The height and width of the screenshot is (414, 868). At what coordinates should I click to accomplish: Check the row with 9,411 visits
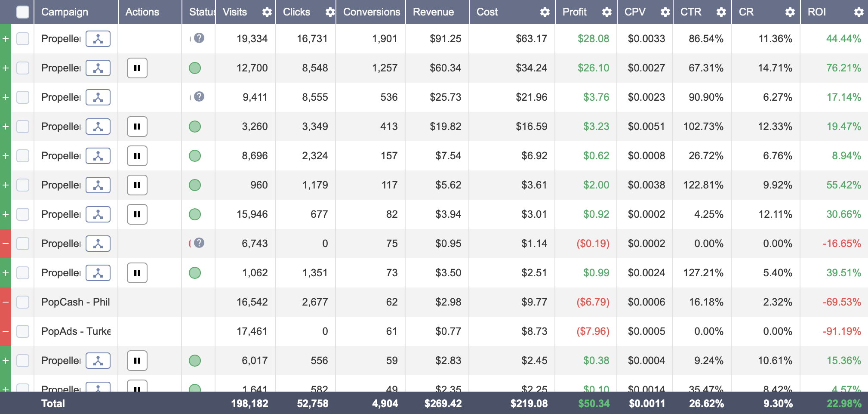pos(23,97)
